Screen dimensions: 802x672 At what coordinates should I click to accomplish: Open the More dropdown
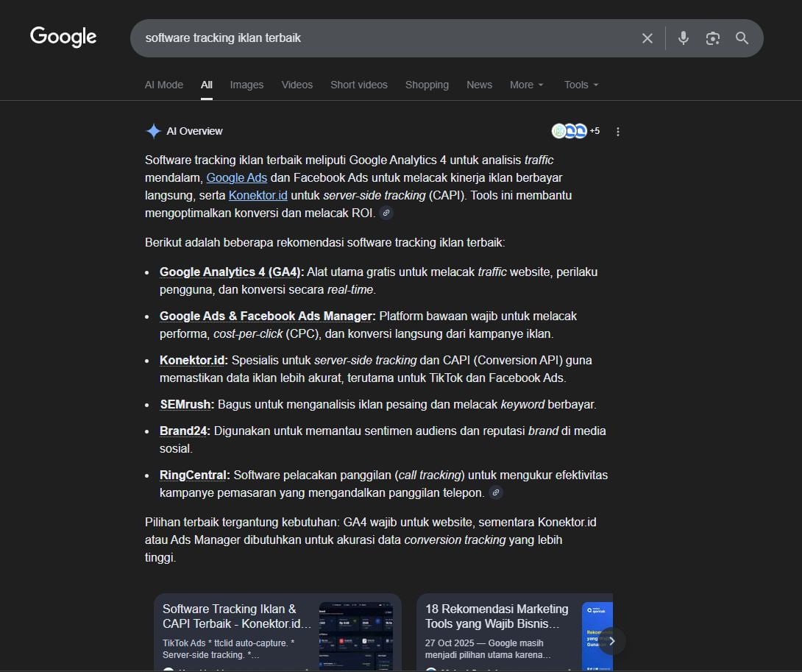pos(526,85)
